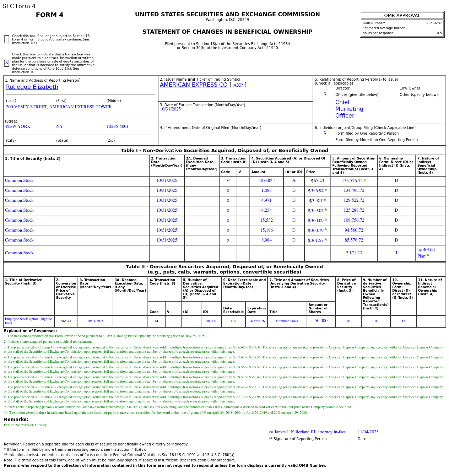Click the Exhibit 24: Power of Attorney remark
This screenshot has width=449, height=476.
coord(25,425)
